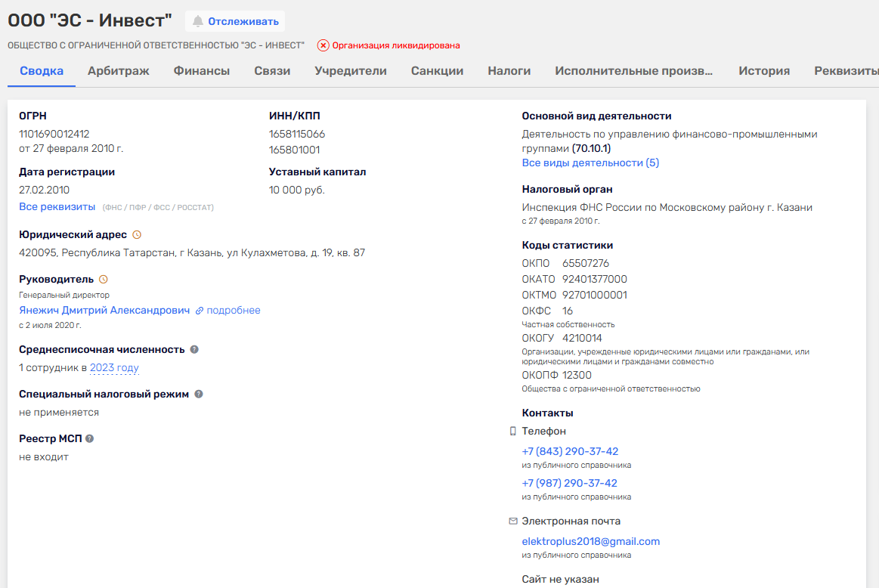Select the Санкции tab
This screenshot has width=879, height=588.
click(438, 71)
